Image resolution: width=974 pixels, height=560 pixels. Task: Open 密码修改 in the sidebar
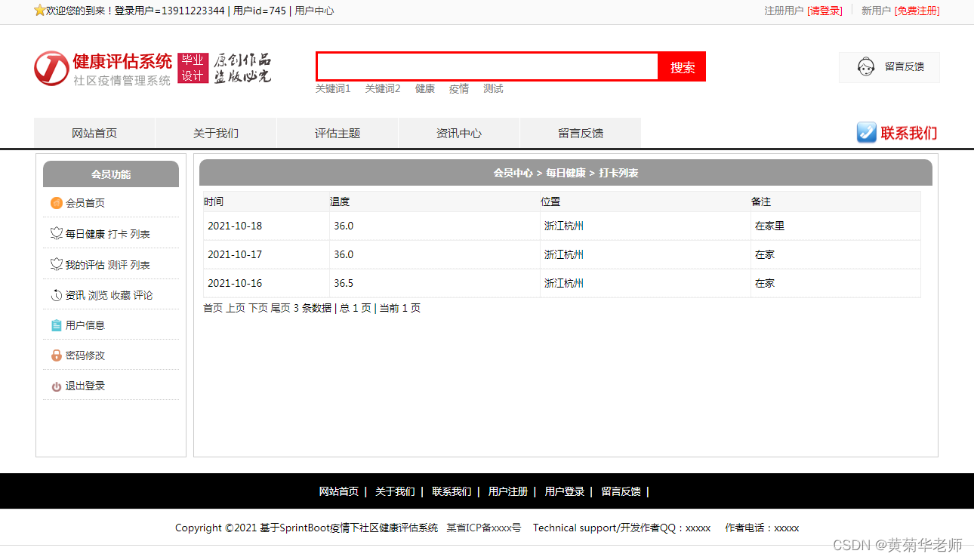(85, 355)
